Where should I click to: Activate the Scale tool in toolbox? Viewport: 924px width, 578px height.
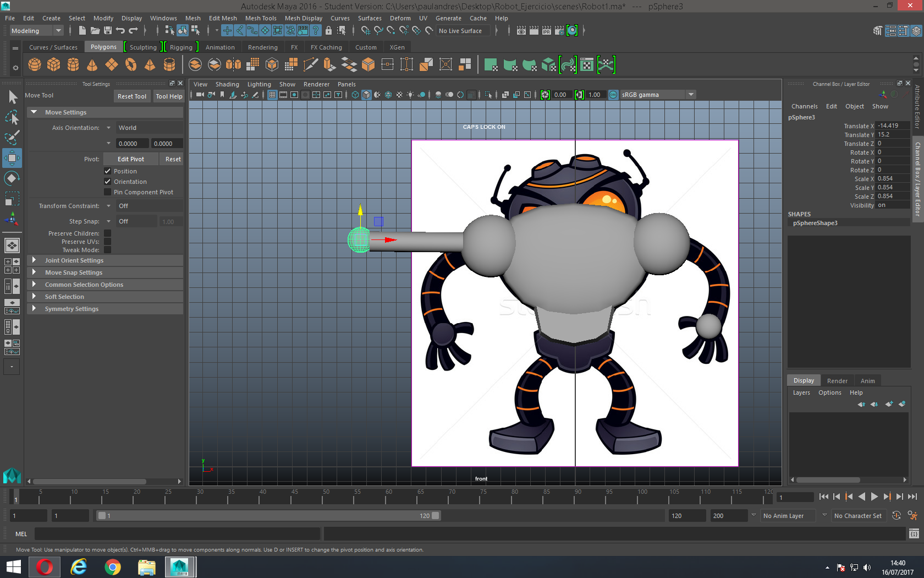pos(12,198)
